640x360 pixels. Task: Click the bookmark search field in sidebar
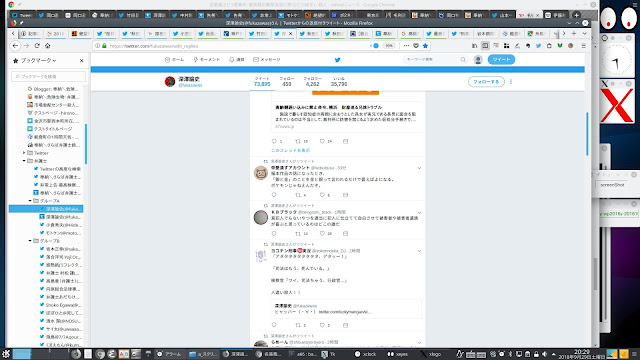tap(49, 76)
